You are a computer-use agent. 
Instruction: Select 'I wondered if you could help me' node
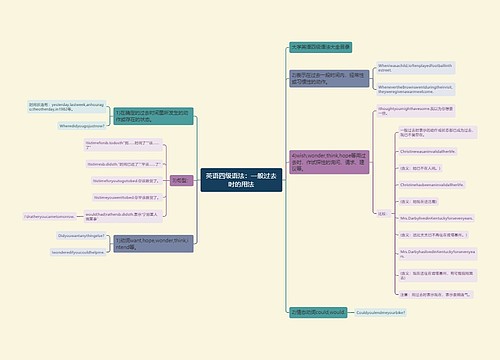(78, 252)
